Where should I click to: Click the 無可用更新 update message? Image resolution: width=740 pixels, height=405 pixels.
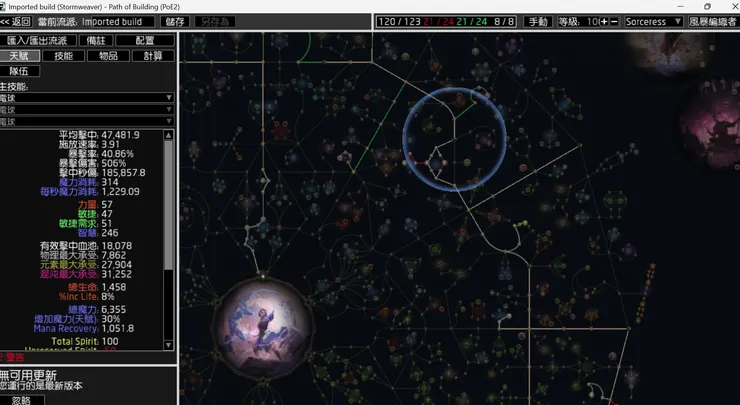click(28, 376)
